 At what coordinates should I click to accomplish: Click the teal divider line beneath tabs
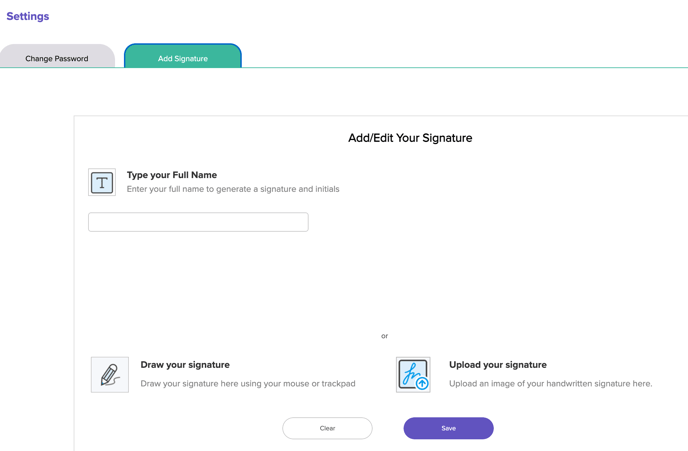(450, 68)
